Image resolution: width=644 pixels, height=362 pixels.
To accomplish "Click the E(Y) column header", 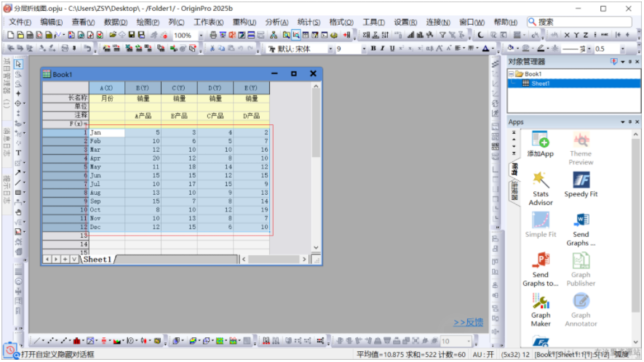I will point(251,88).
